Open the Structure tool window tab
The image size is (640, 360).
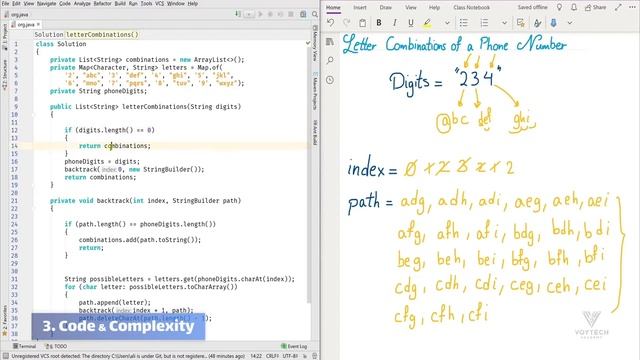[x=4, y=75]
